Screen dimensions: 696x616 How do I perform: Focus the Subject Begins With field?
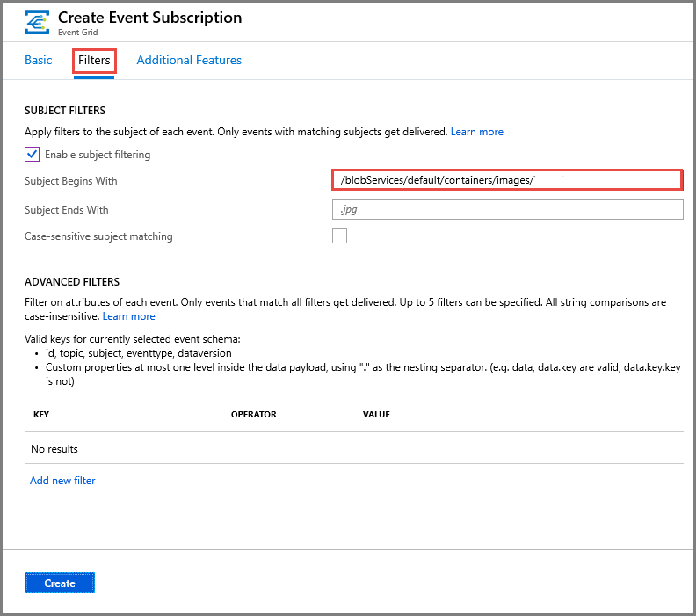click(x=507, y=181)
